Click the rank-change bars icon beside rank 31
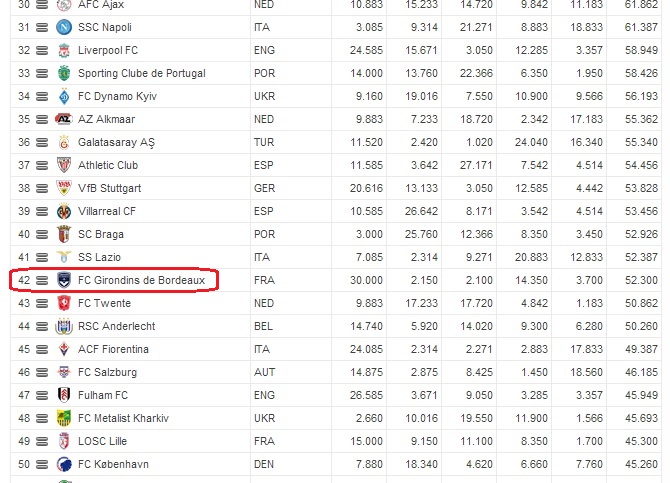Viewport: 670px width, 483px height. [x=42, y=27]
